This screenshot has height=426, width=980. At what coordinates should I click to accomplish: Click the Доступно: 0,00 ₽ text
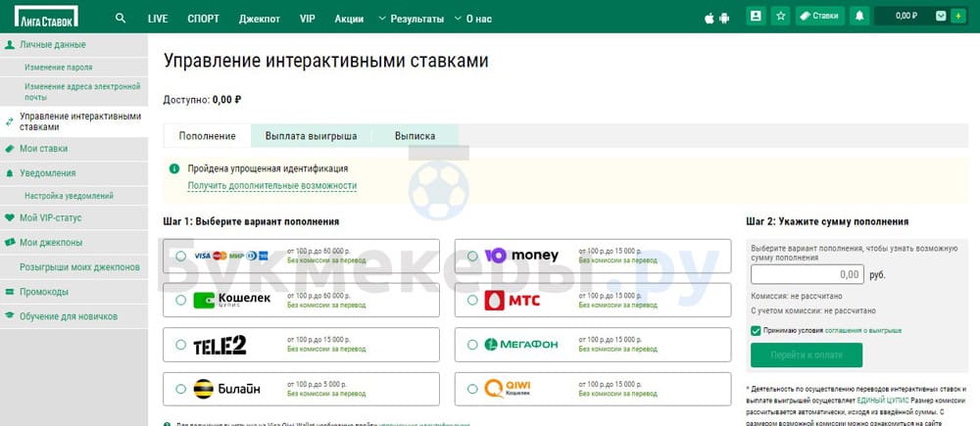coord(203,99)
